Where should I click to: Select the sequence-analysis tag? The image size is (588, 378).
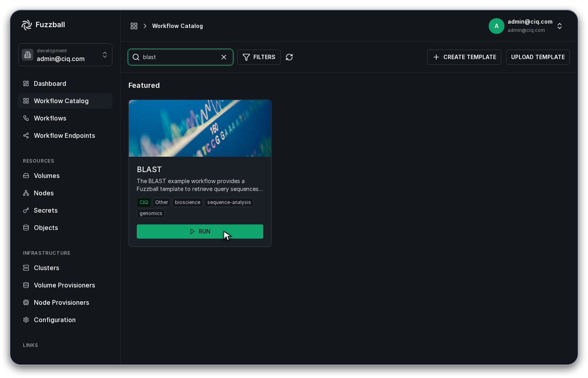coord(229,202)
